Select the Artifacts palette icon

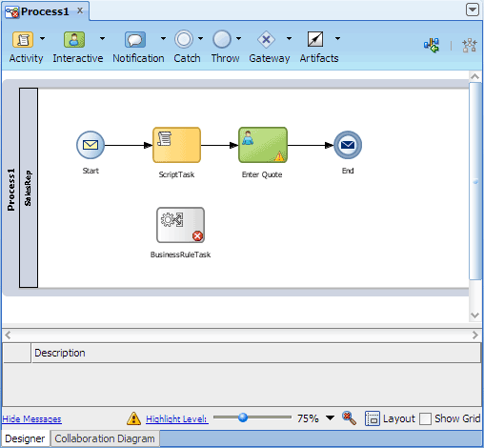315,39
